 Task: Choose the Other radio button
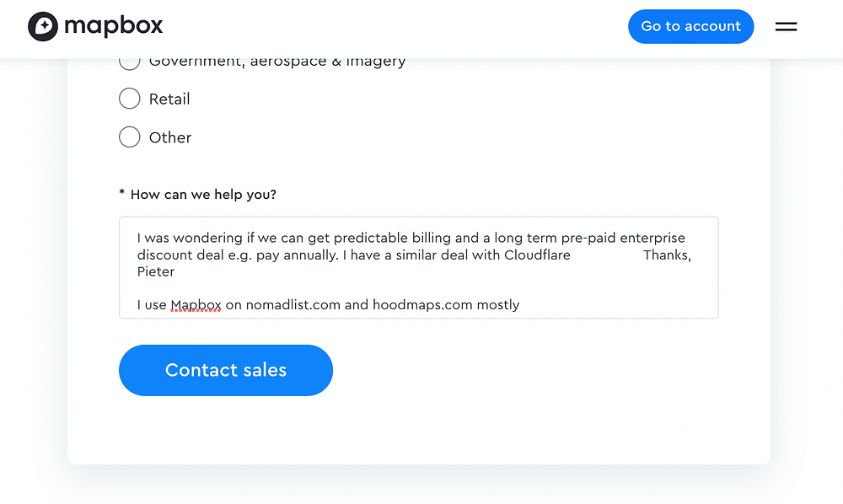129,137
